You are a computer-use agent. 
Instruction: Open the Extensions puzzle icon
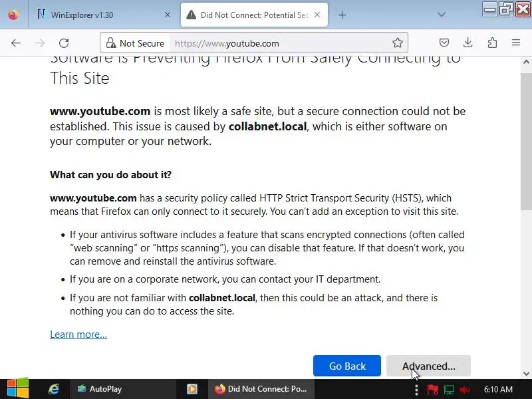click(492, 43)
